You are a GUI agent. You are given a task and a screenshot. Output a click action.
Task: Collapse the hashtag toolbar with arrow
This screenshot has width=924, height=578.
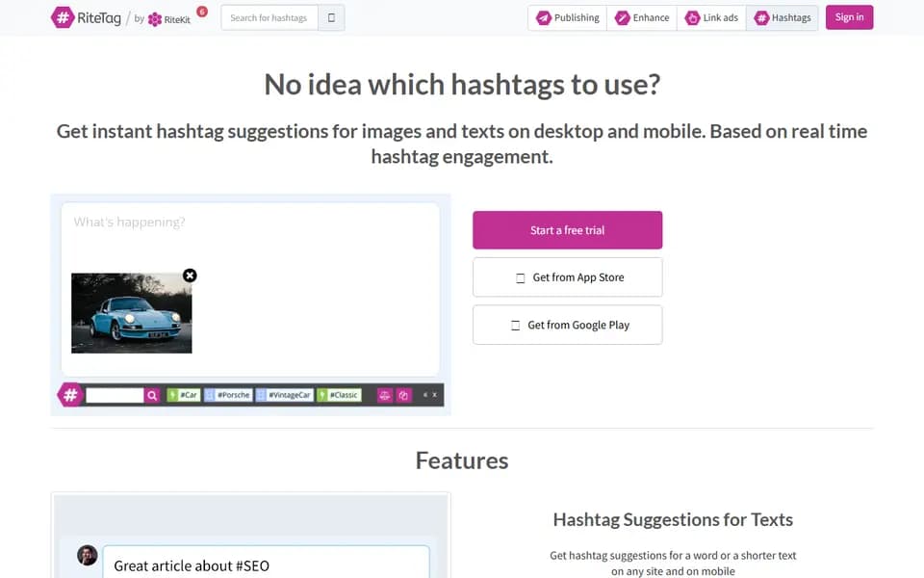click(424, 395)
